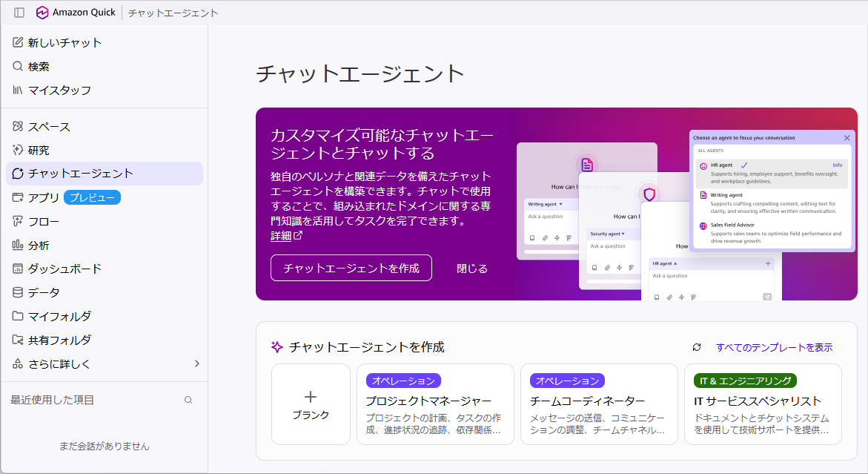868x474 pixels.
Task: Navigate to スペース section
Action: [x=105, y=127]
